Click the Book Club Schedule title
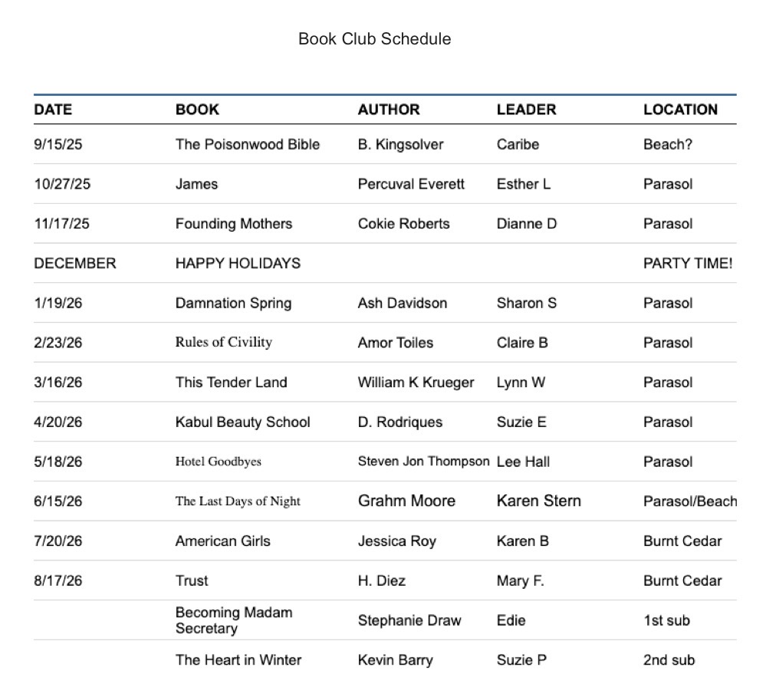The height and width of the screenshot is (700, 776). 374,39
